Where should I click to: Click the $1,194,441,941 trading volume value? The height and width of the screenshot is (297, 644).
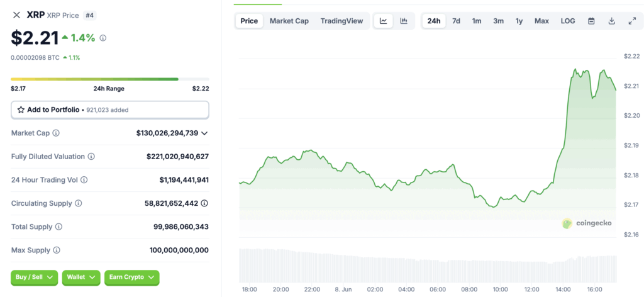[184, 180]
